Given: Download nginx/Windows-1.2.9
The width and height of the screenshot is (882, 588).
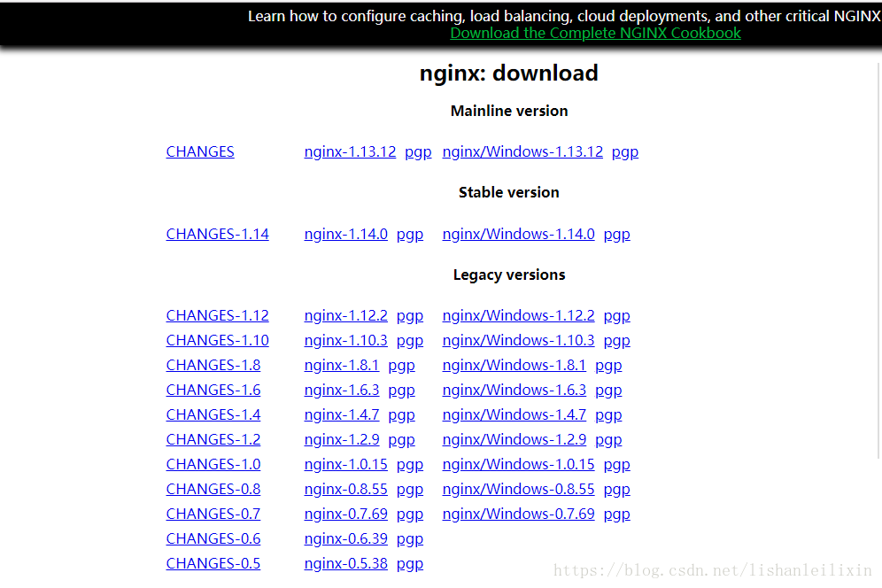Looking at the screenshot, I should [514, 439].
